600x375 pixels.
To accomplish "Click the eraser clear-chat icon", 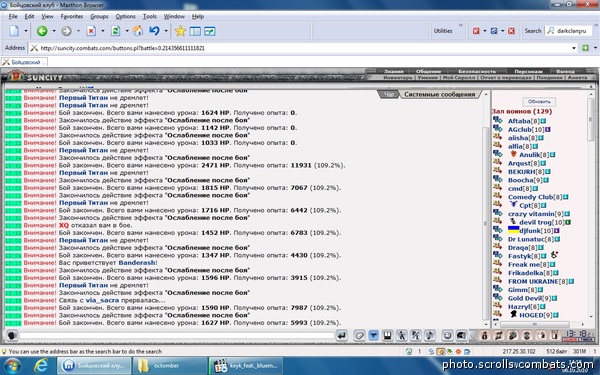I will pos(359,336).
